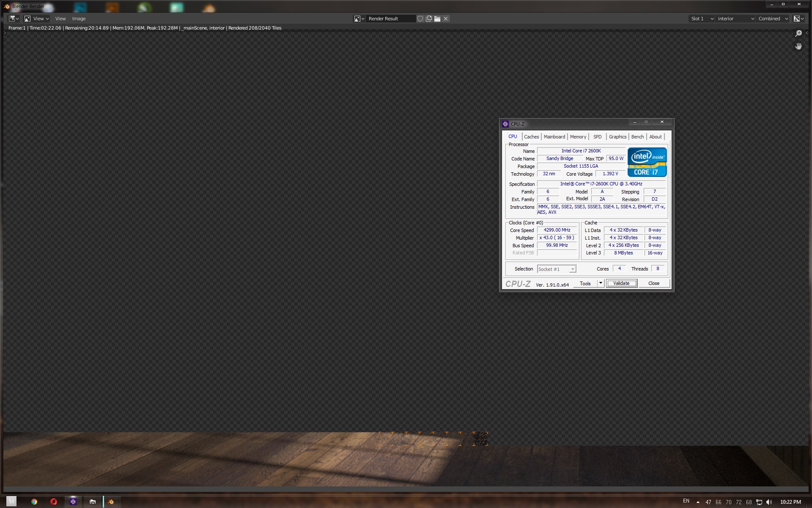Click the volume speaker tray icon
This screenshot has width=812, height=508.
tap(769, 502)
